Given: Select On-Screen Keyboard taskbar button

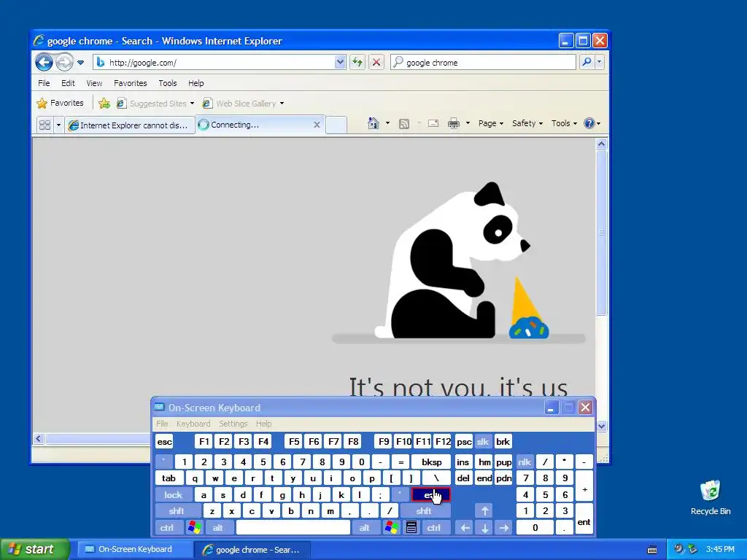Looking at the screenshot, I should point(133,549).
